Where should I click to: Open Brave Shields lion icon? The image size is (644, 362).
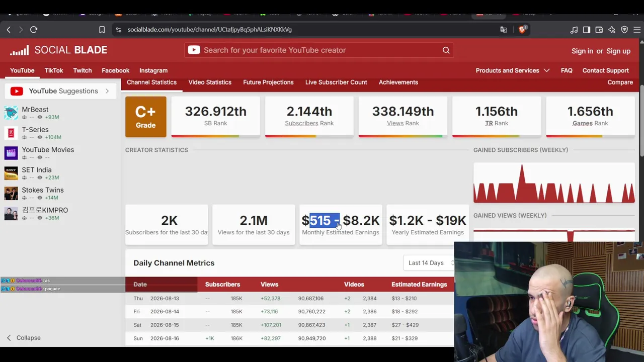click(x=522, y=30)
